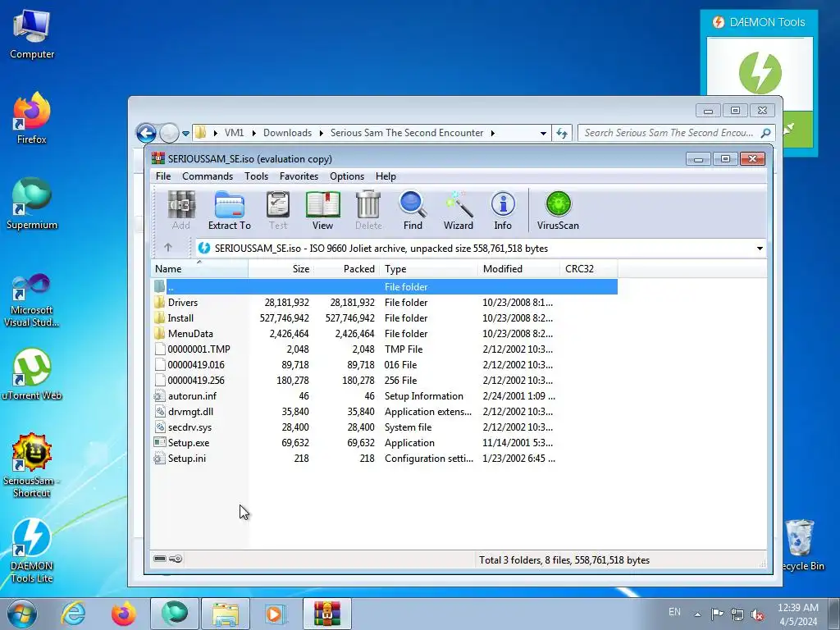Click the Extract To toolbar icon

click(x=230, y=211)
